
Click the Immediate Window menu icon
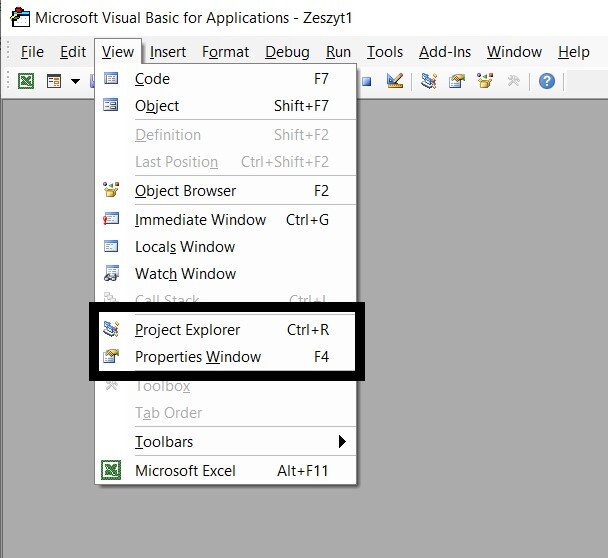click(111, 219)
